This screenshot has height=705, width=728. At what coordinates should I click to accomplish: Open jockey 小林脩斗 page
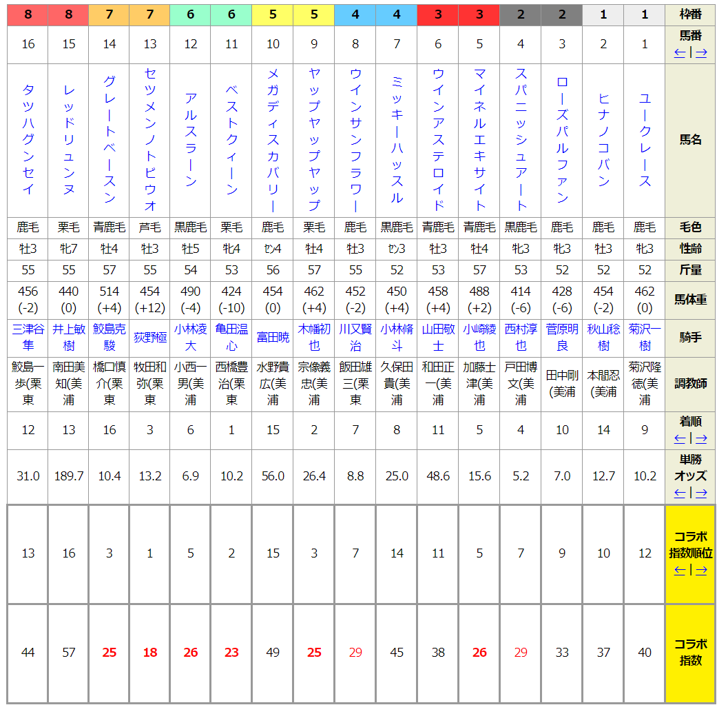397,337
